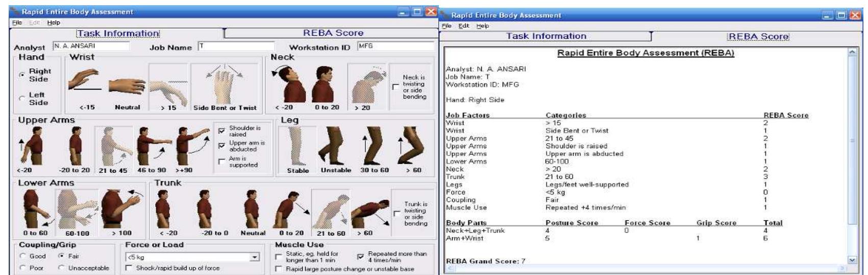Enable Shock/rapid build up of force
The height and width of the screenshot is (275, 868).
[x=129, y=268]
